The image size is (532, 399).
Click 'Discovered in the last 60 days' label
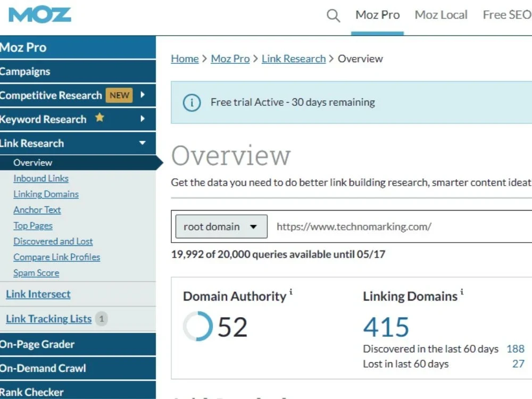pyautogui.click(x=430, y=349)
